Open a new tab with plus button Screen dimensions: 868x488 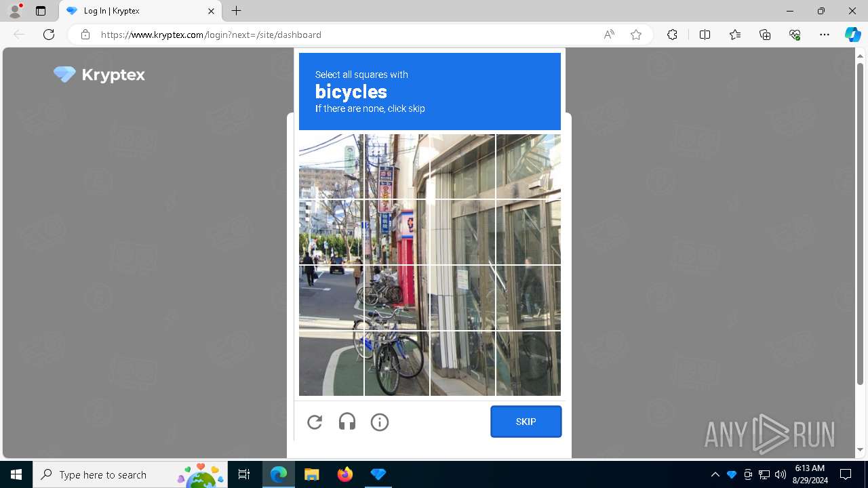[236, 11]
